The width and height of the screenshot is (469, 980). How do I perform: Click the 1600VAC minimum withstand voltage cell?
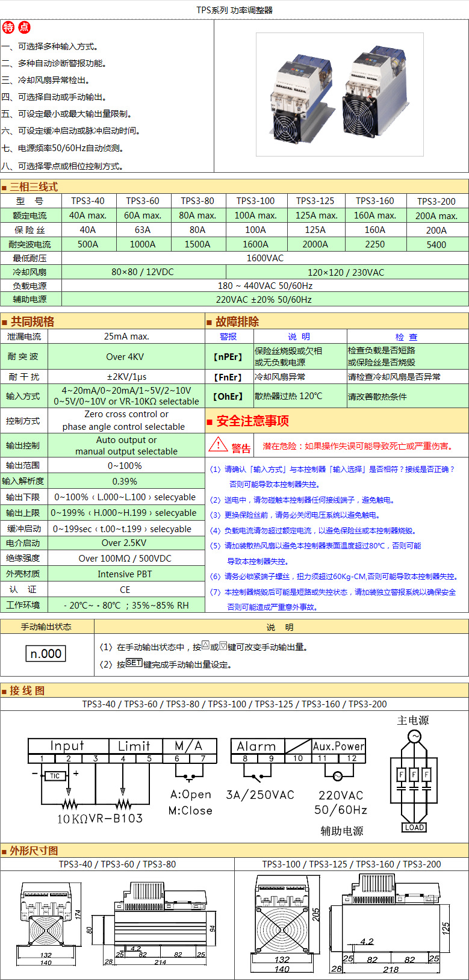(x=265, y=258)
